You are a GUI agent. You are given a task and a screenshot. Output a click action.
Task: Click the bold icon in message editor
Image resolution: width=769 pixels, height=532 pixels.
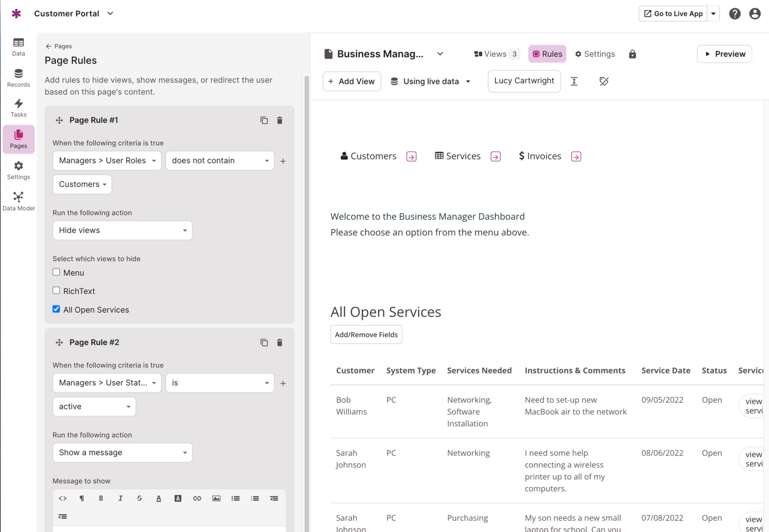point(101,498)
